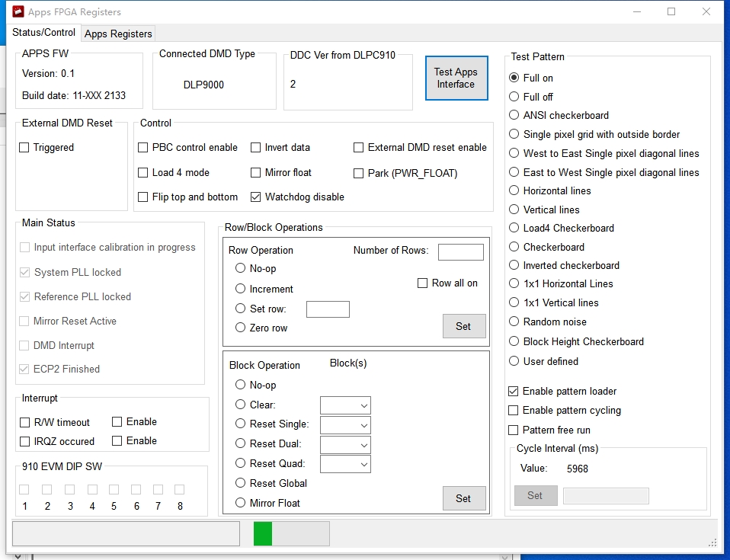Open the Reset Single block dropdown
730x560 pixels.
tap(345, 425)
